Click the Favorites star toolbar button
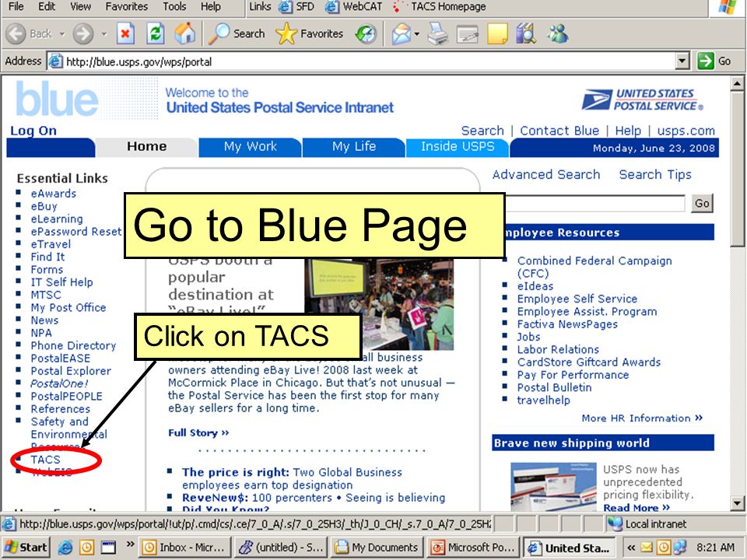Viewport: 747px width, 560px height. [x=309, y=33]
